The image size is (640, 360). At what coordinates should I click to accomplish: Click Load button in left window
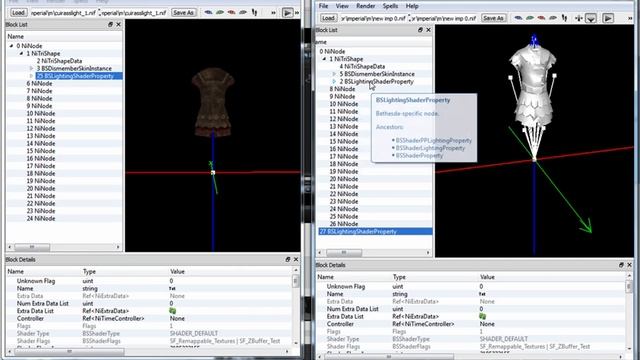pos(18,13)
